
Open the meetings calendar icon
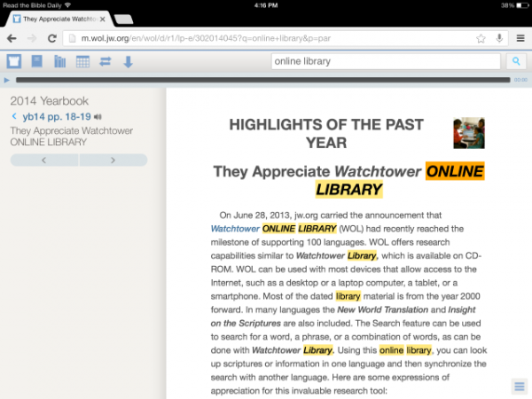[x=82, y=61]
